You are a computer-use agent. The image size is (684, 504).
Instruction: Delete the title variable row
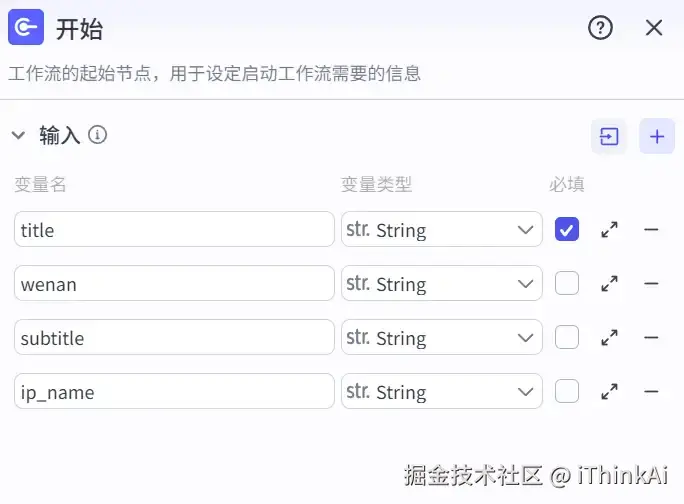tap(651, 230)
